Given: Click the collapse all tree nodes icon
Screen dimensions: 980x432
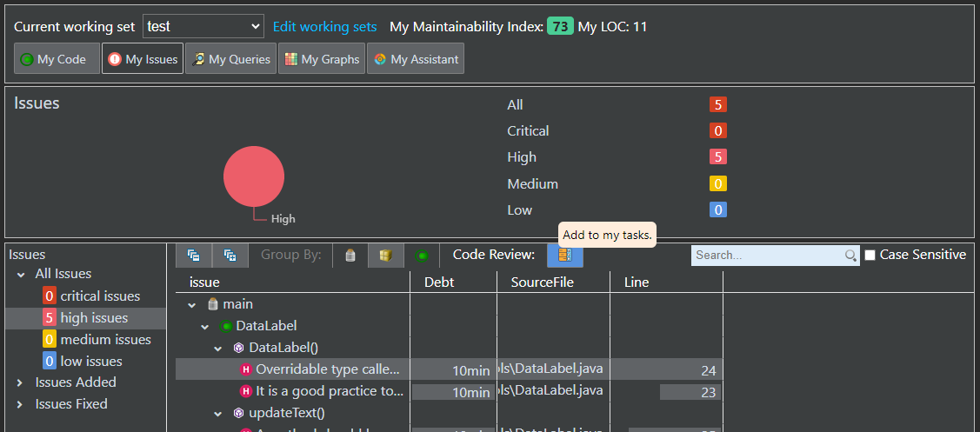Looking at the screenshot, I should pos(194,256).
